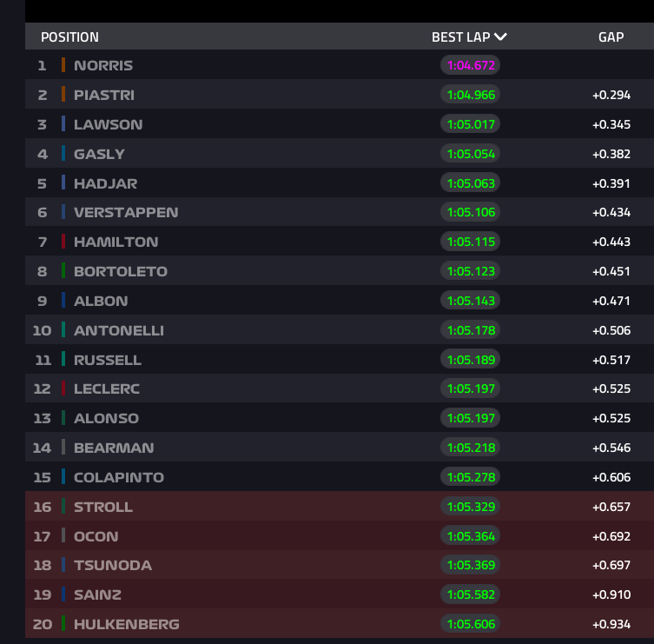Sort by the Position column header
Screen dimensions: 654x644
click(x=69, y=37)
